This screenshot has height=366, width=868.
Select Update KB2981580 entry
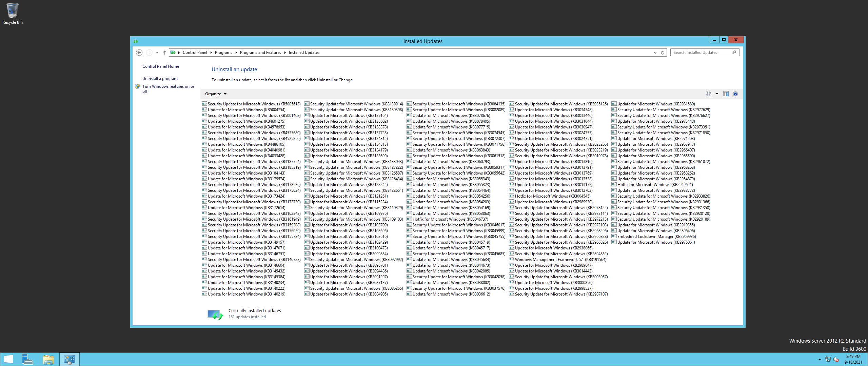tap(653, 104)
